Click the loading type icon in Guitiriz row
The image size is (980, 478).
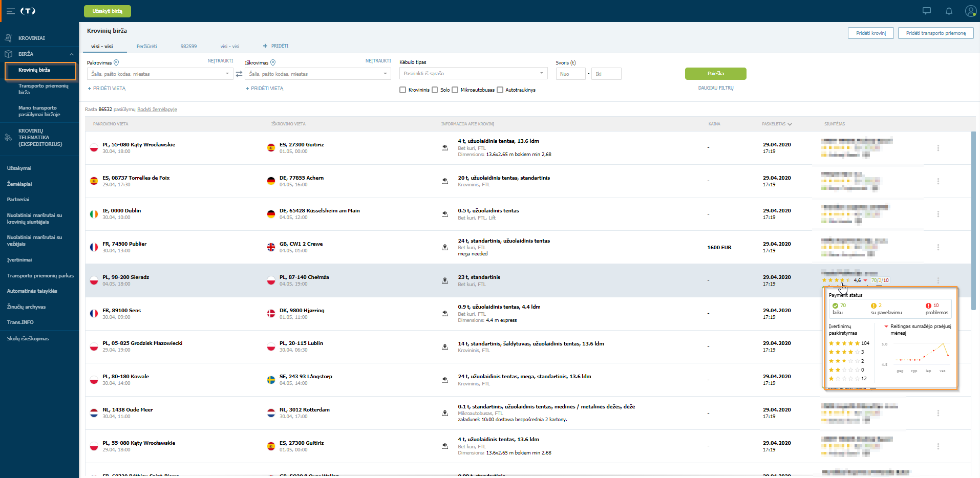tap(445, 147)
